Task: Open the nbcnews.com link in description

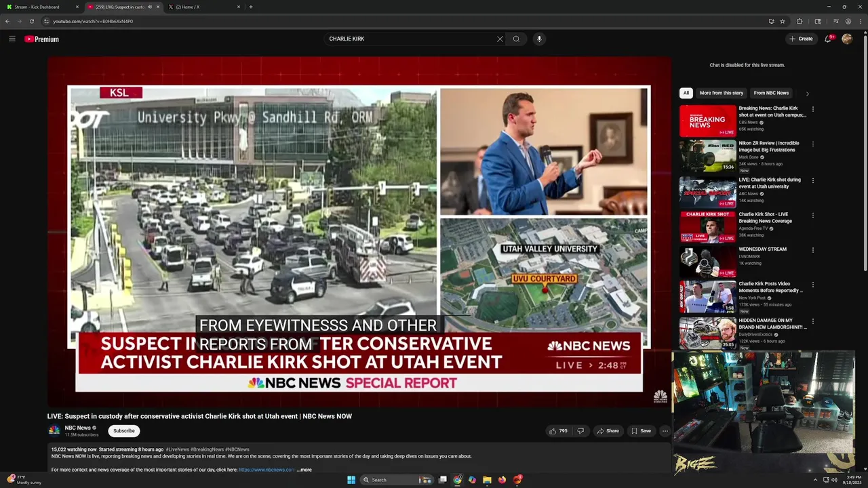Action: (266, 470)
